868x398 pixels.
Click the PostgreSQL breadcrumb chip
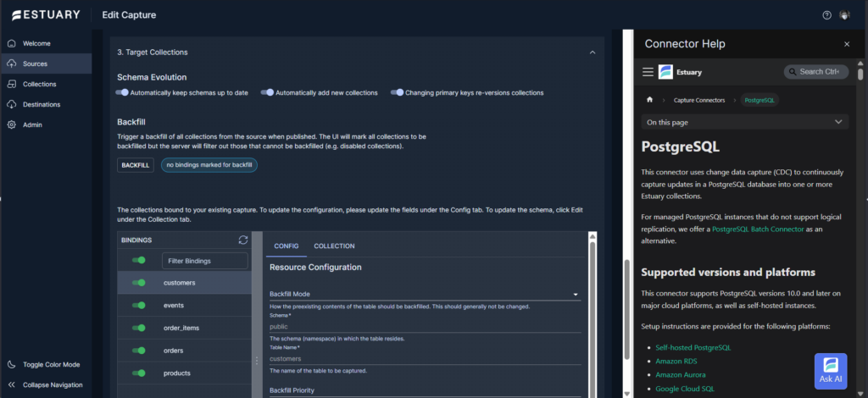click(759, 100)
